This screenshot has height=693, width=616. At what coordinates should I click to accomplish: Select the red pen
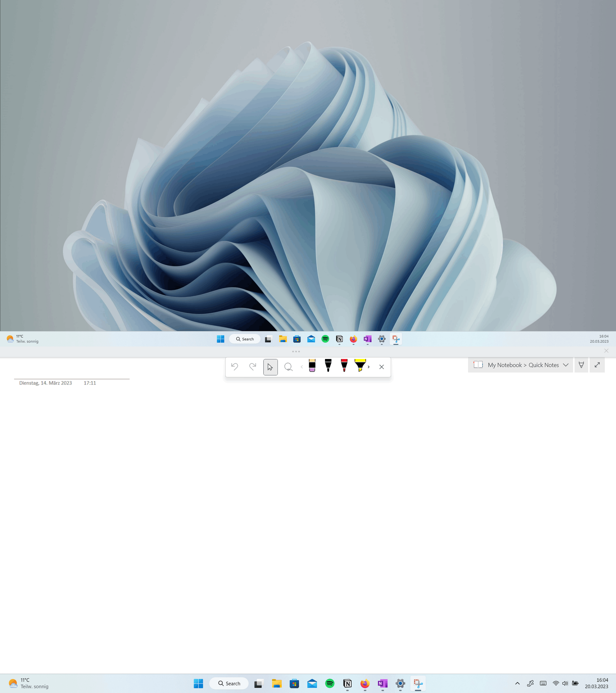344,366
